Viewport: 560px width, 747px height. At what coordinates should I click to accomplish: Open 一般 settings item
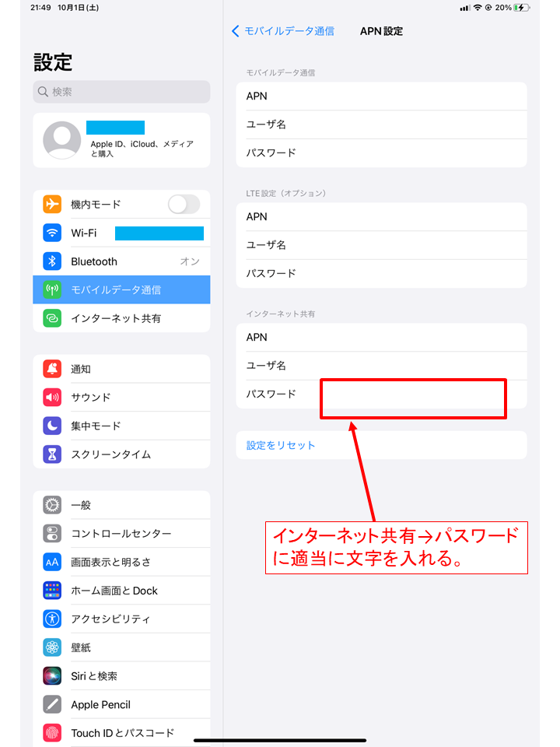(121, 505)
